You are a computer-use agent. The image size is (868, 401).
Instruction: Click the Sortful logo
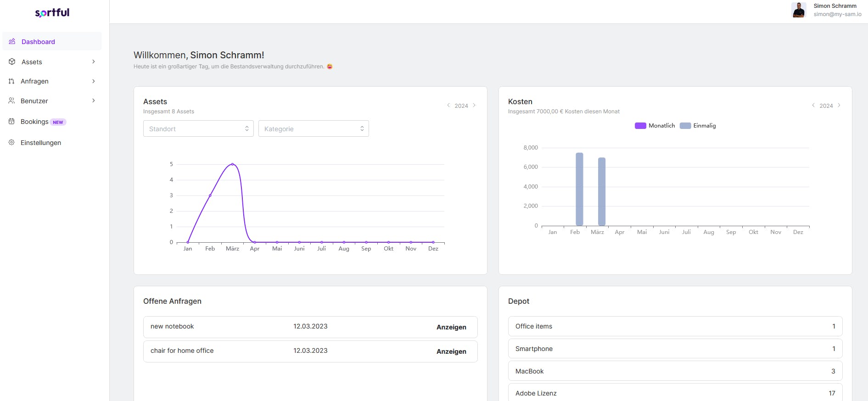(52, 12)
